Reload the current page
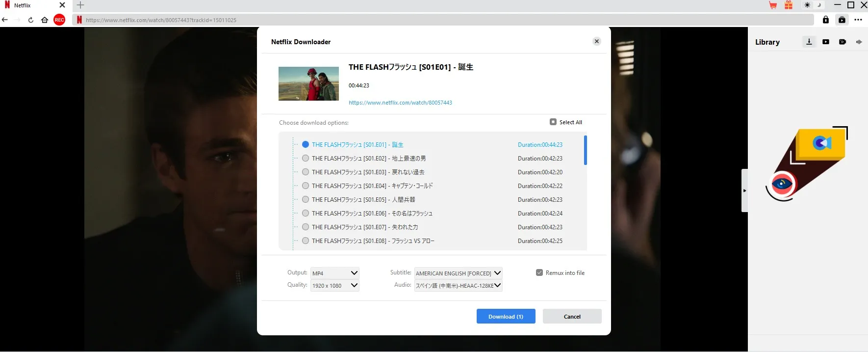 (x=30, y=20)
